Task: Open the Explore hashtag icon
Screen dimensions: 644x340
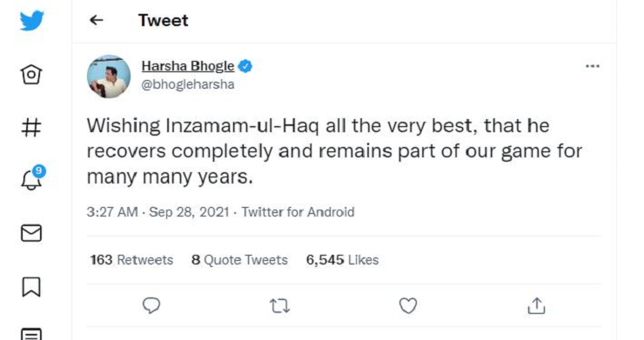Action: [31, 127]
